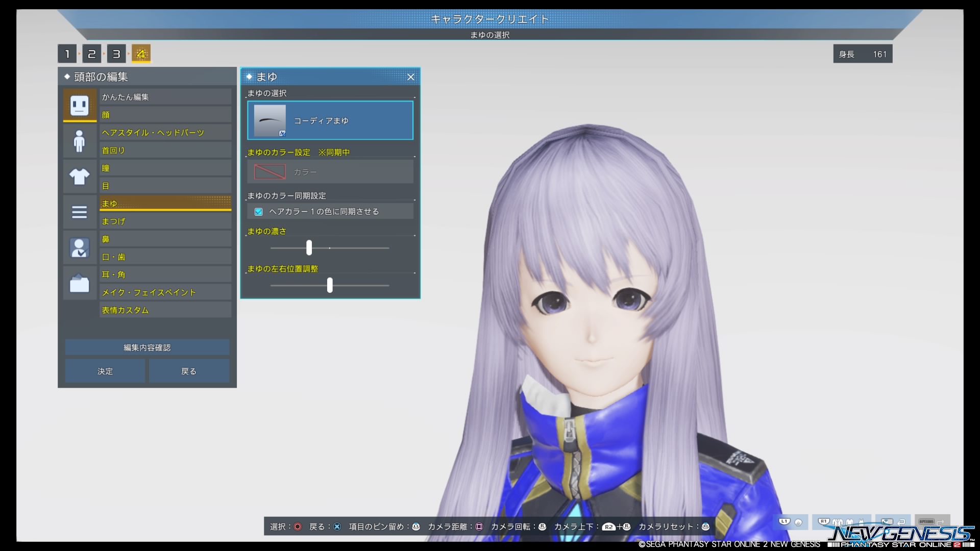Screen dimensions: 980x551
Task: Click the 決定 confirm button
Action: tap(105, 371)
